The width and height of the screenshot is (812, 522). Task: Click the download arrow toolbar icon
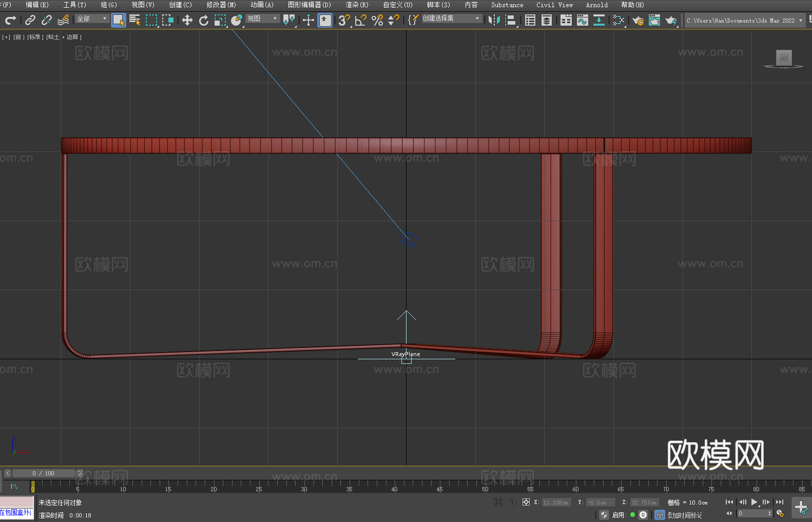(599, 20)
